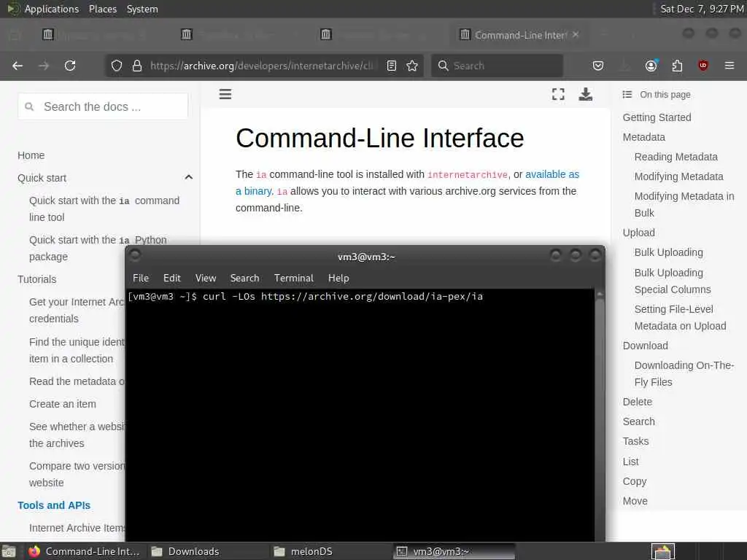Open the Create an item tutorial
The image size is (747, 560).
(x=63, y=404)
